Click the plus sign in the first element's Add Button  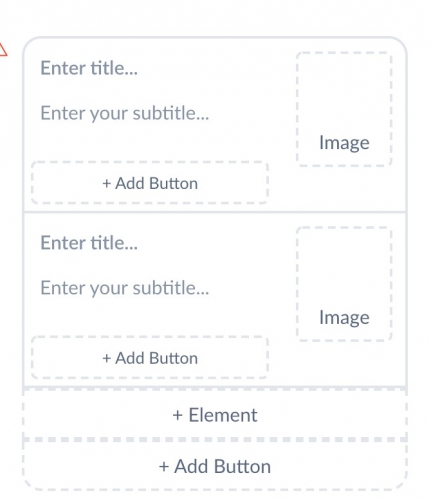point(106,183)
